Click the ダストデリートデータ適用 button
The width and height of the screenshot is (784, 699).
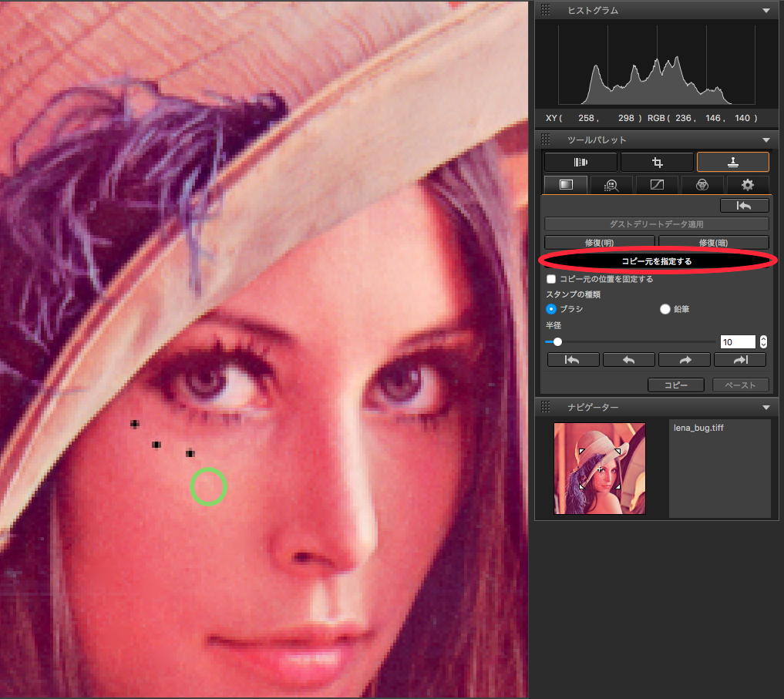pos(657,224)
